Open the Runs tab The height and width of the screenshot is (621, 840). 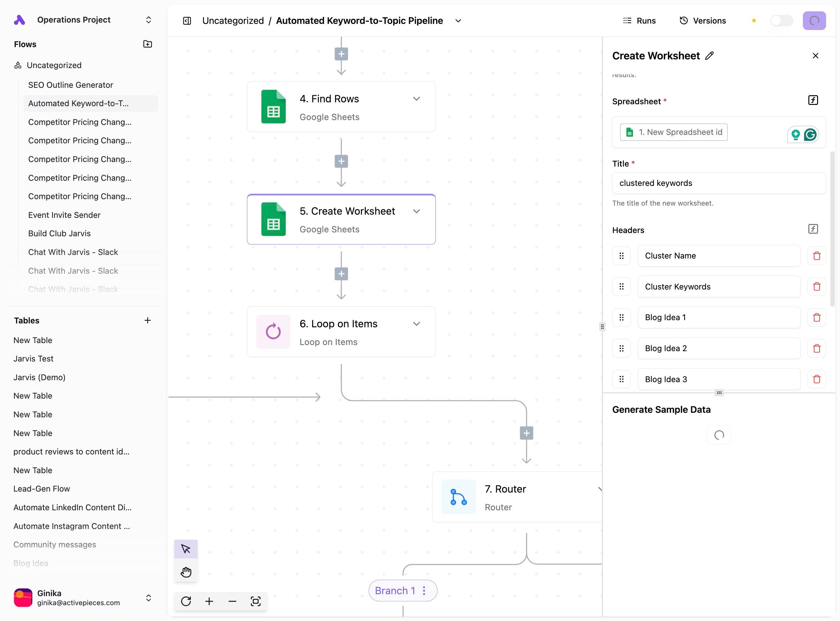[x=639, y=21]
